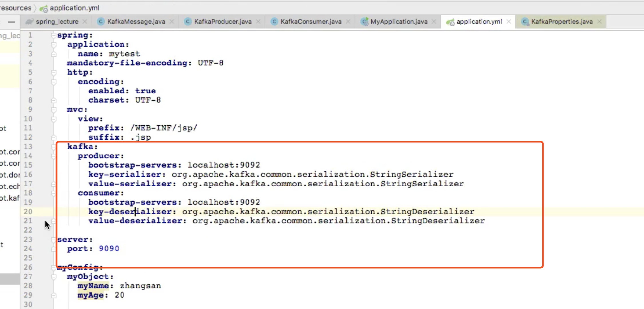Open the MyApplication.java tab
The width and height of the screenshot is (644, 309).
[399, 22]
